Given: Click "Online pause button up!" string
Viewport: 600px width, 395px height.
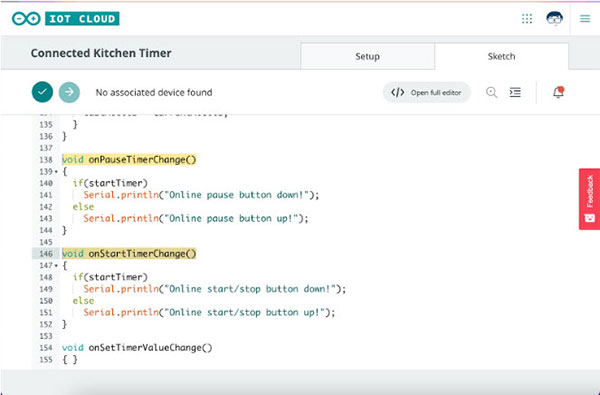Looking at the screenshot, I should pyautogui.click(x=231, y=219).
